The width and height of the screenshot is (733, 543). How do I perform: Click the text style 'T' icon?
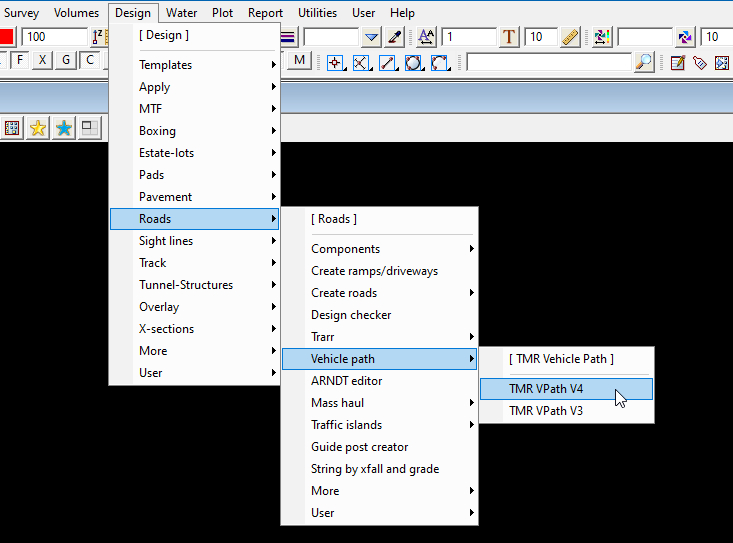coord(509,37)
